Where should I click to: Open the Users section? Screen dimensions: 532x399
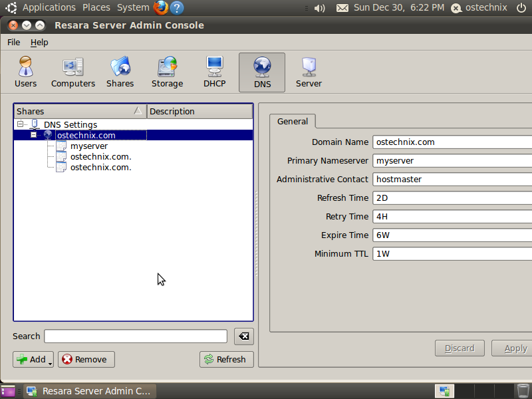click(25, 72)
